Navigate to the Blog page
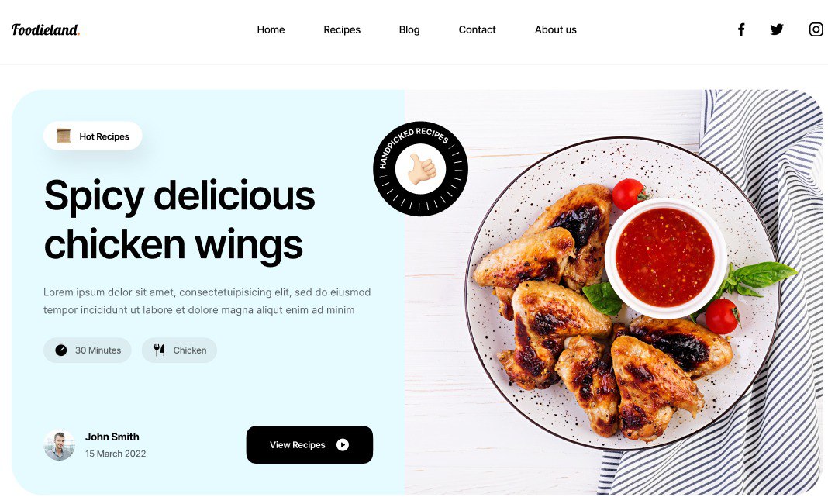This screenshot has width=828, height=504. pos(409,30)
